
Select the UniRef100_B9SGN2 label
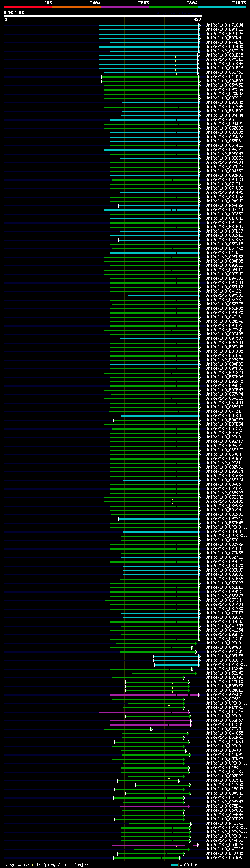(224, 154)
